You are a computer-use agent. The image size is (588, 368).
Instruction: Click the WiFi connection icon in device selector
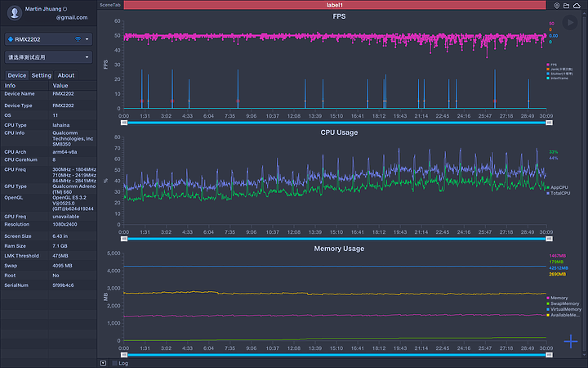pyautogui.click(x=78, y=39)
